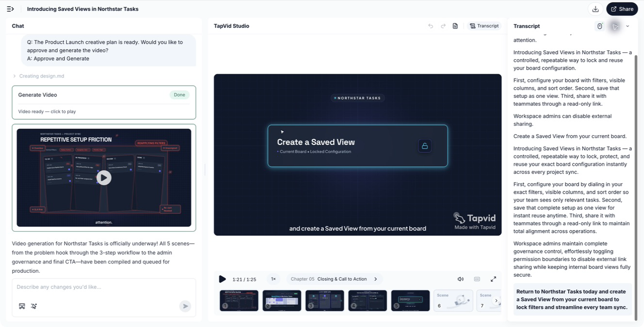Click the chat/studio panel divider handle
Viewport: 644px width, 327px height.
(205, 170)
